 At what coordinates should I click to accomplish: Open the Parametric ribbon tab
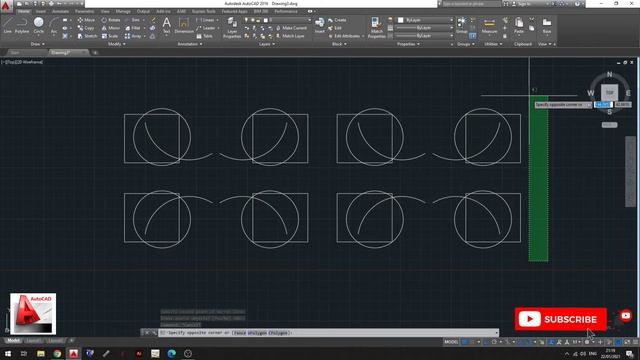(84, 11)
